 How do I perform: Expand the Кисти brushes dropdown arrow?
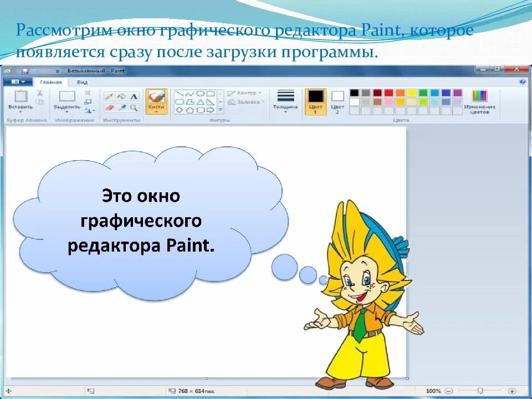coord(156,111)
